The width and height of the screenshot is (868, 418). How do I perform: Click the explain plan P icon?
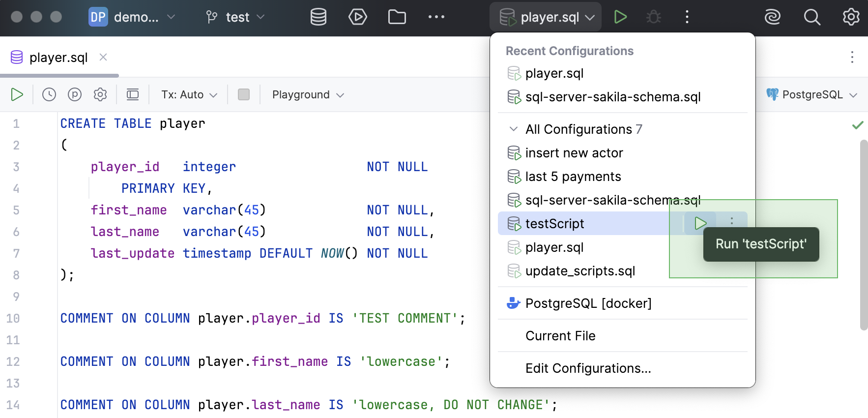click(x=75, y=94)
